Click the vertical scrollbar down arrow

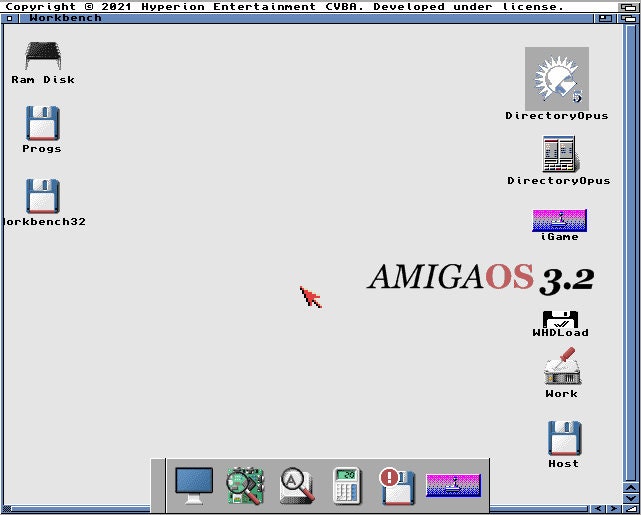[x=630, y=498]
